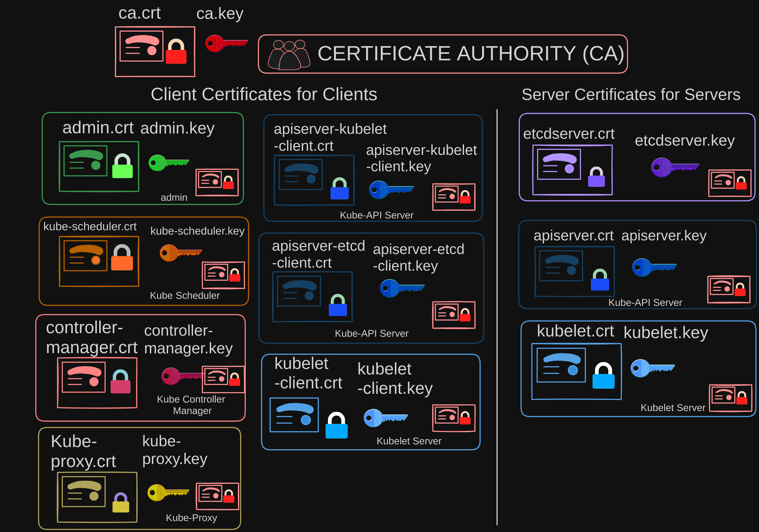The height and width of the screenshot is (532, 759).
Task: Click the light-blue kubelet.key key icon
Action: click(x=652, y=368)
